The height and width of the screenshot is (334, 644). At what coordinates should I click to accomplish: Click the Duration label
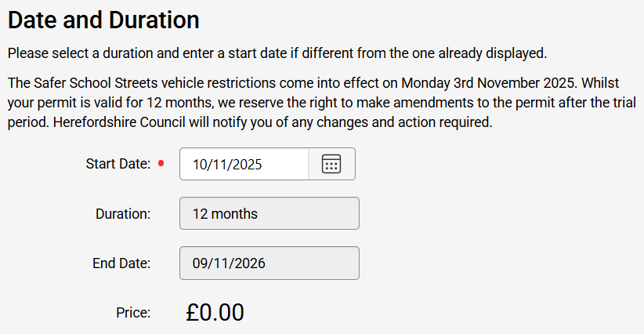point(123,213)
